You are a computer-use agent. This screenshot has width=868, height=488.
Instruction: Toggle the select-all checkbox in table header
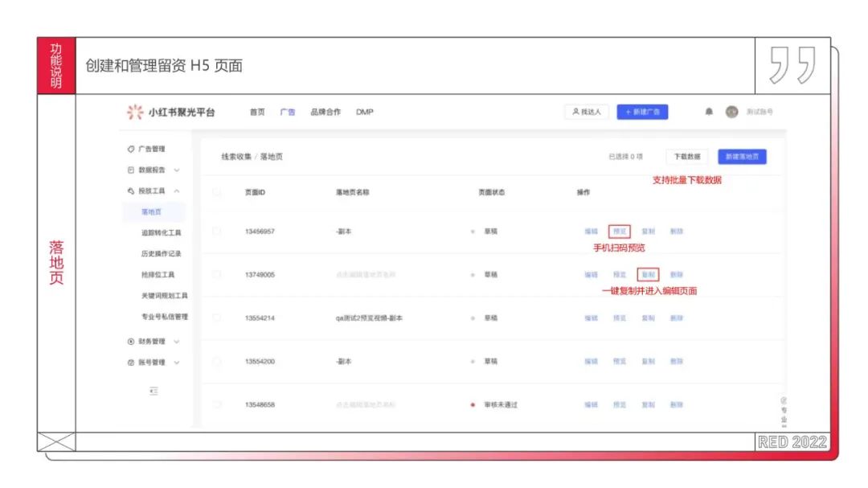[x=216, y=192]
